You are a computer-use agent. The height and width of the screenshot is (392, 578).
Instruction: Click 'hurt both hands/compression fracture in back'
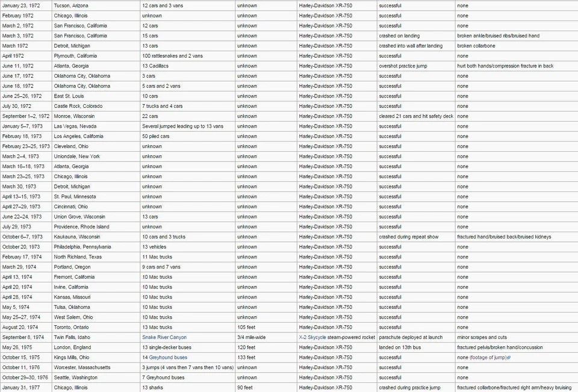(505, 66)
